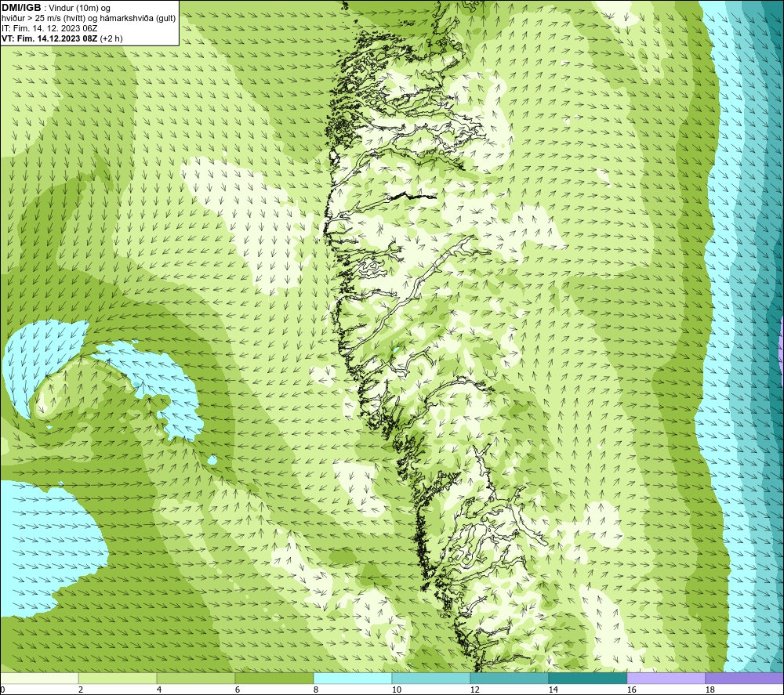The width and height of the screenshot is (784, 695).
Task: Select the 10–12 m/s teal swatch
Action: point(431,678)
